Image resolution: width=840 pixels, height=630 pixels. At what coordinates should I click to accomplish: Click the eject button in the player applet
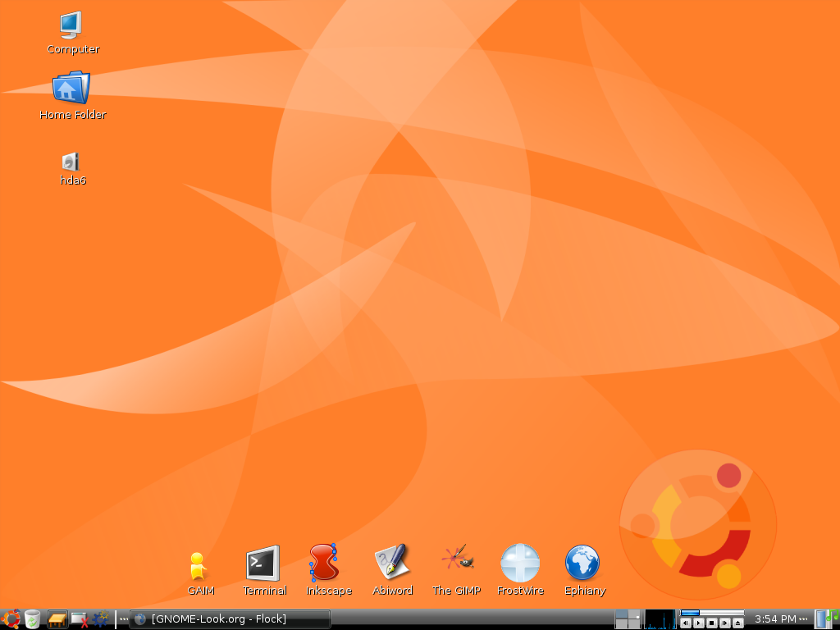(738, 623)
